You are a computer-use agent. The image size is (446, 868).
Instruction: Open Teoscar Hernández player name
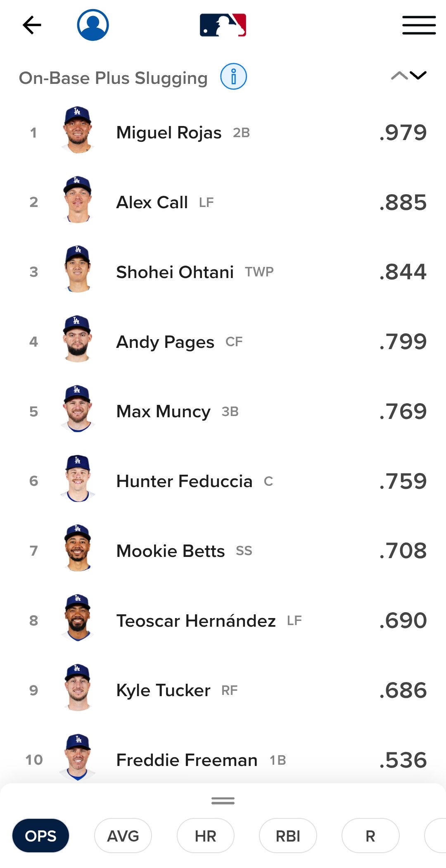(x=196, y=621)
